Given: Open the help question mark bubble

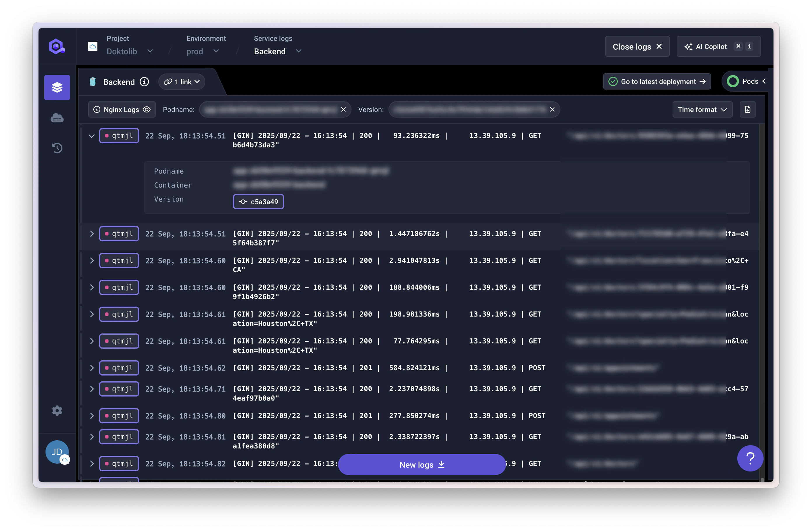Looking at the screenshot, I should tap(750, 458).
